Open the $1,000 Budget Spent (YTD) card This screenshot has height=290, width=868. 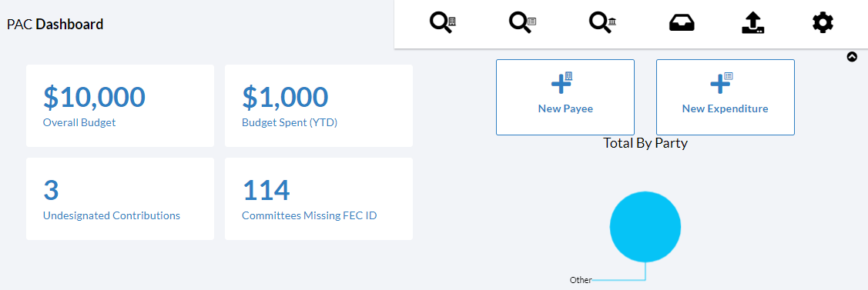point(319,106)
